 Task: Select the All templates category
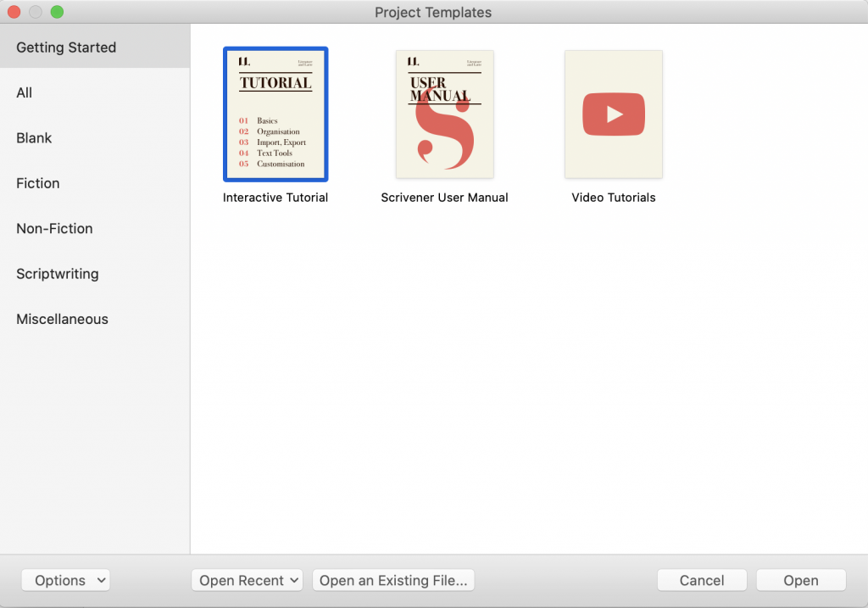click(x=24, y=92)
